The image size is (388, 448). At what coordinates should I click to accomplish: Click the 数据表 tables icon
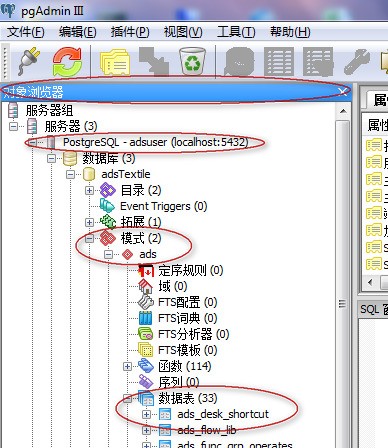[146, 398]
